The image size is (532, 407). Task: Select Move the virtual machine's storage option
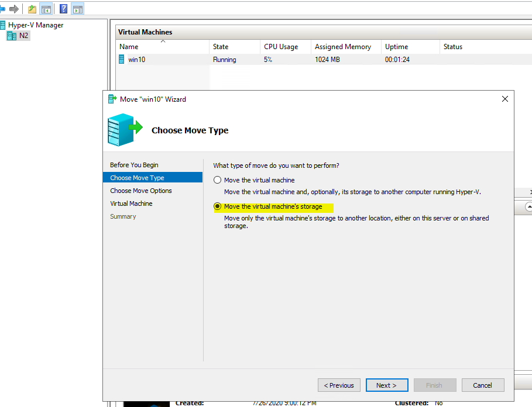coord(267,206)
